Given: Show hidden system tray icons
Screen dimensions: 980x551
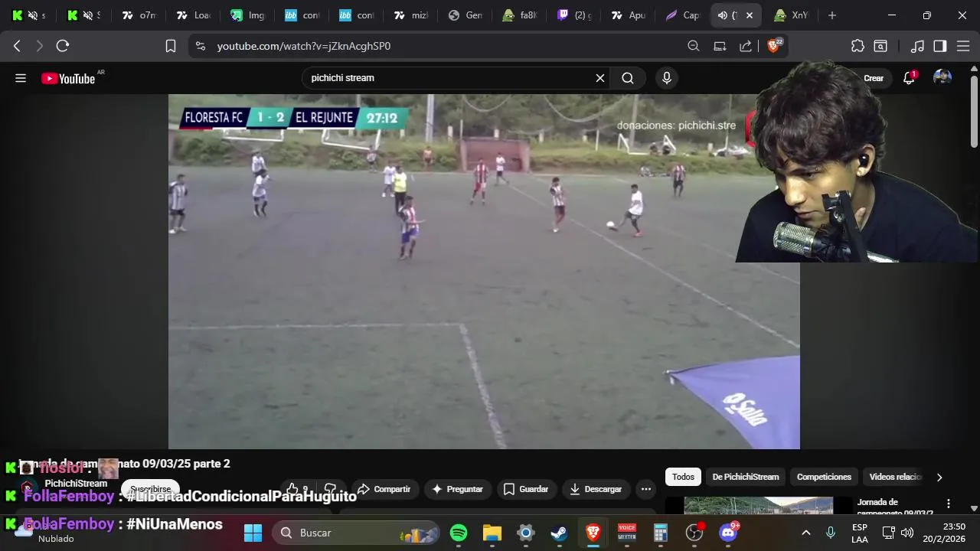Looking at the screenshot, I should [805, 533].
